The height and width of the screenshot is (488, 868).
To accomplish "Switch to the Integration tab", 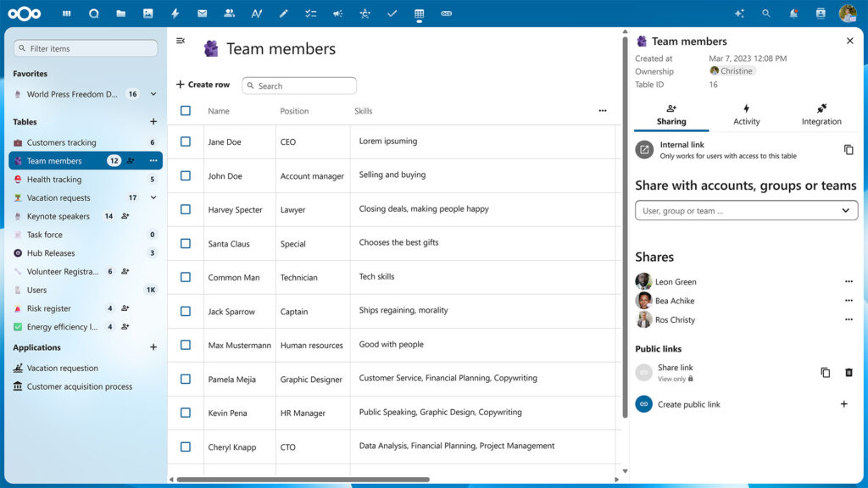I will tap(821, 115).
